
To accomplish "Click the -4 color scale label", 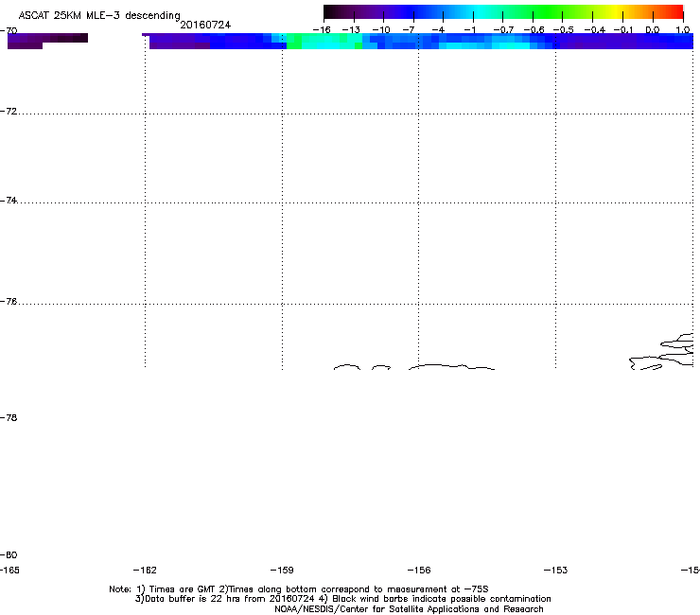I will (438, 30).
